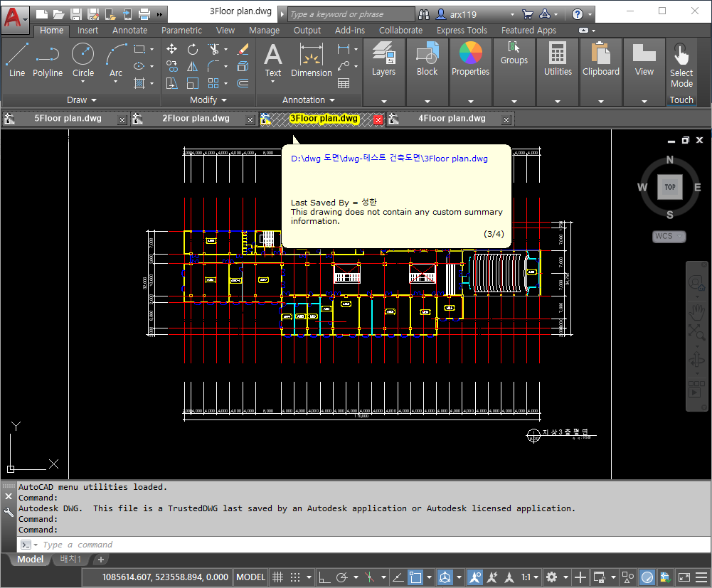
Task: Toggle drawing grid display in status bar
Action: (278, 577)
